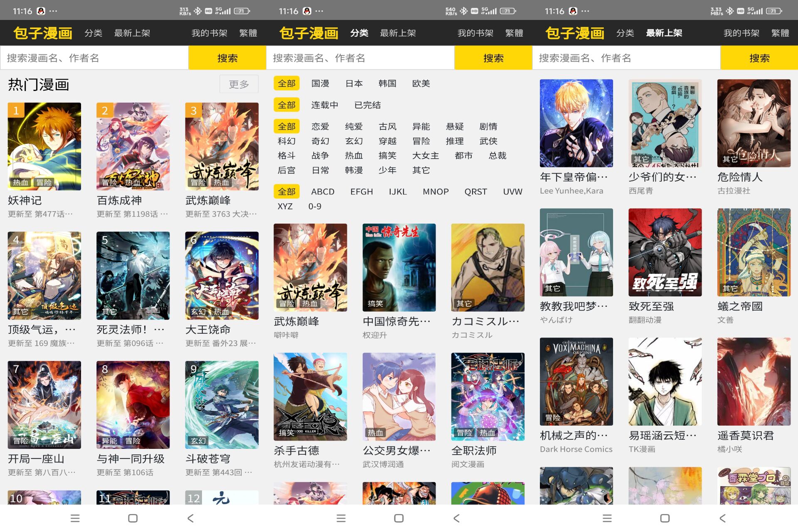The image size is (798, 532).
Task: Open 妖神记 cover ranked number 1
Action: pos(44,146)
